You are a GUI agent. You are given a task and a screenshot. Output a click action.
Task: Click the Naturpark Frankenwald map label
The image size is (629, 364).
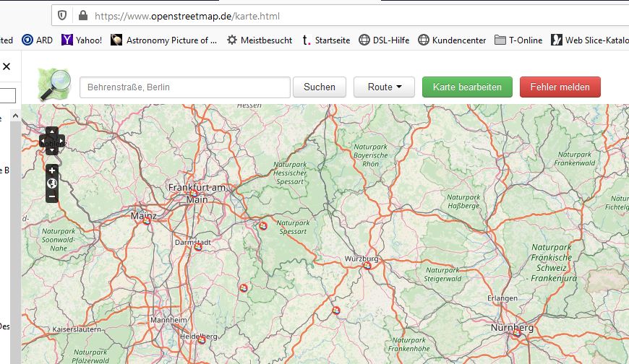tap(575, 159)
